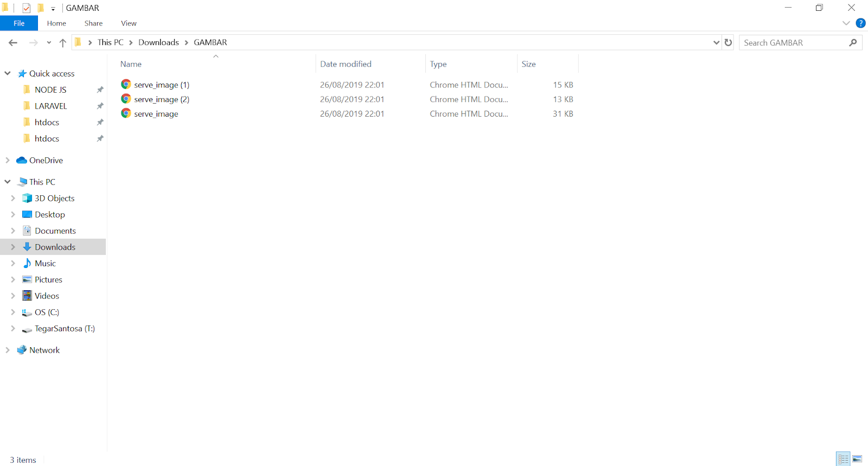Viewport: 868px width, 466px height.
Task: Switch to the Home ribbon tab
Action: tap(56, 23)
